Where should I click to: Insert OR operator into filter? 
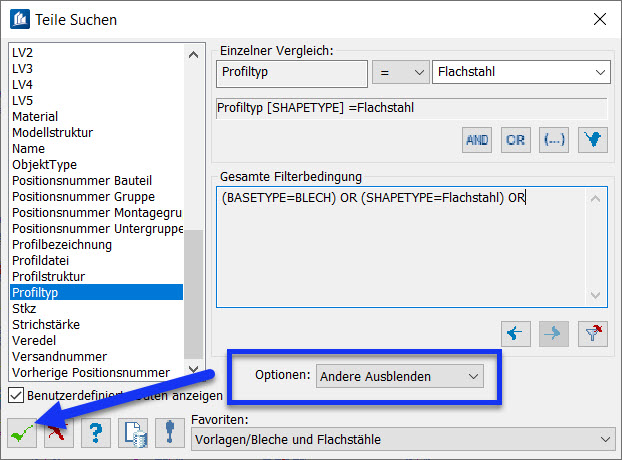coord(515,140)
